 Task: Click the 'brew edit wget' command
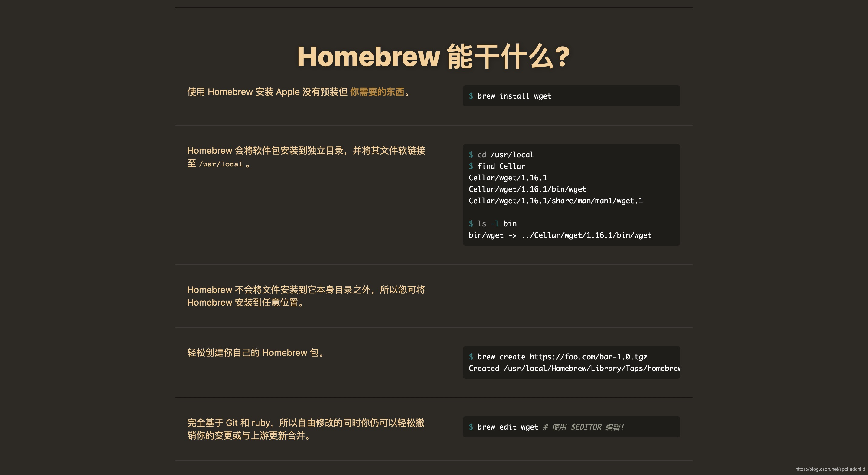(507, 427)
